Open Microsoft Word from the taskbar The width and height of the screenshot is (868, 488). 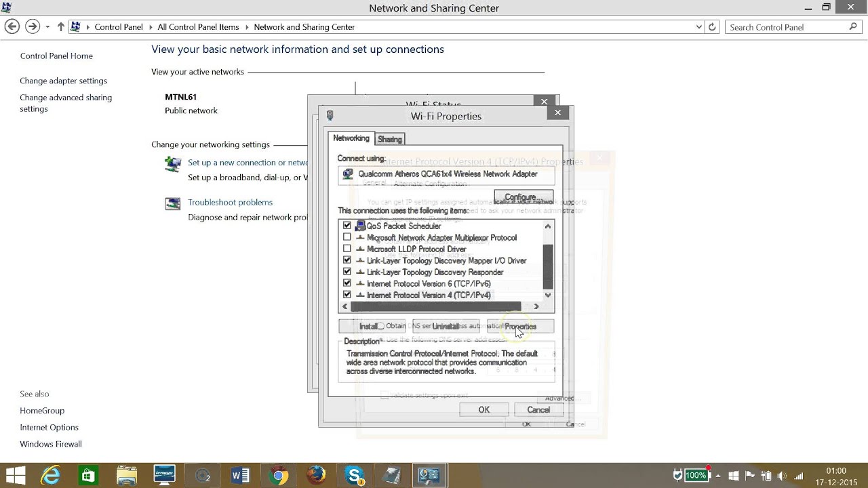click(240, 476)
